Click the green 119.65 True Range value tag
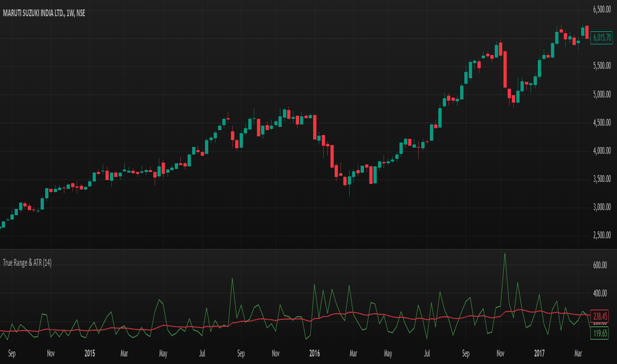617x364 pixels. point(600,334)
